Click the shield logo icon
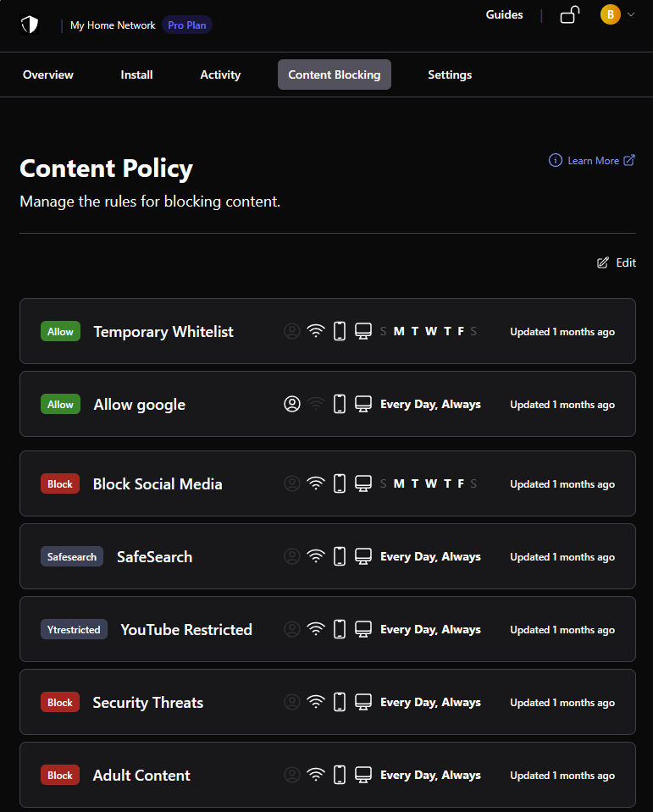Viewport: 653px width, 812px height. [x=30, y=25]
